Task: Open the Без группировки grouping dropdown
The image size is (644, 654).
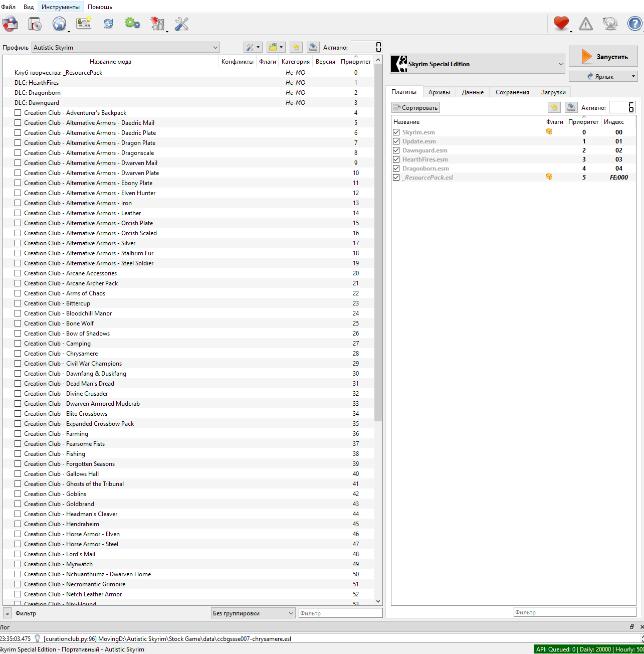Action: click(x=253, y=613)
